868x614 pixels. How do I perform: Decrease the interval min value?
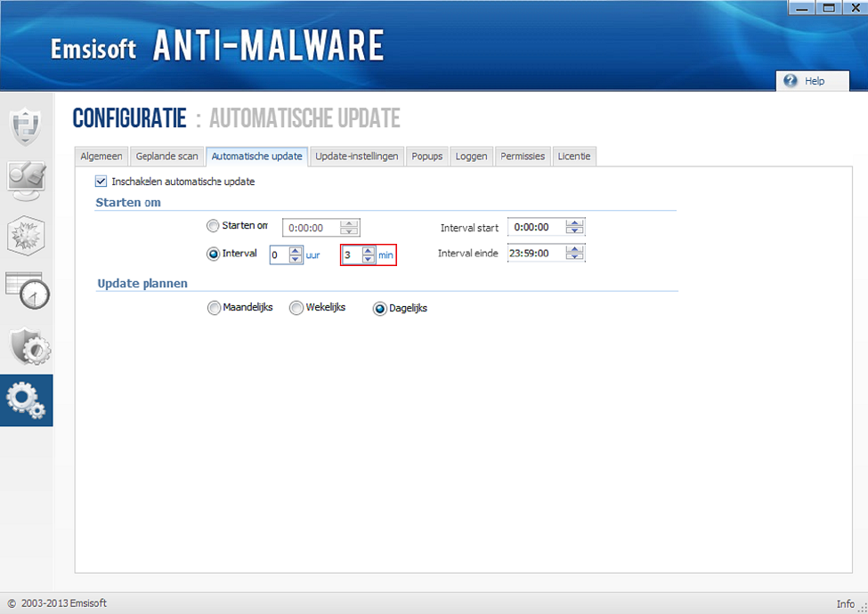point(369,259)
